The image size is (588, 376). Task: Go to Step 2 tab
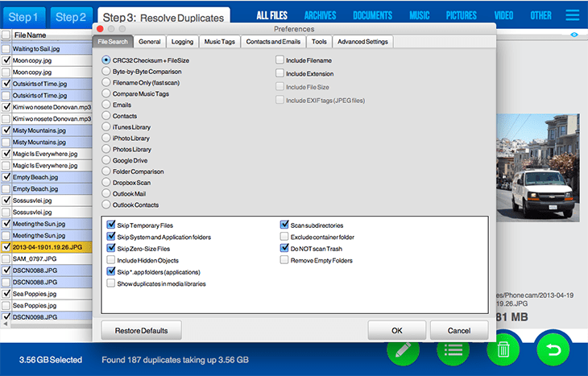(71, 17)
